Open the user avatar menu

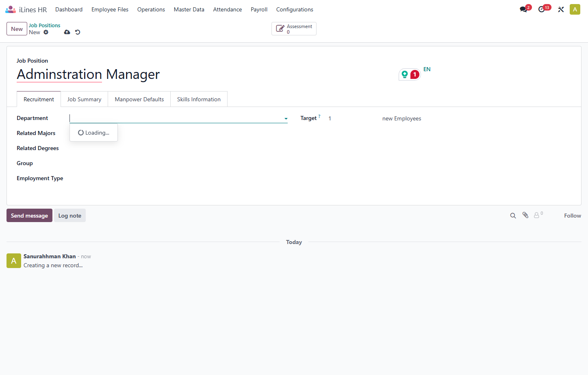(575, 9)
